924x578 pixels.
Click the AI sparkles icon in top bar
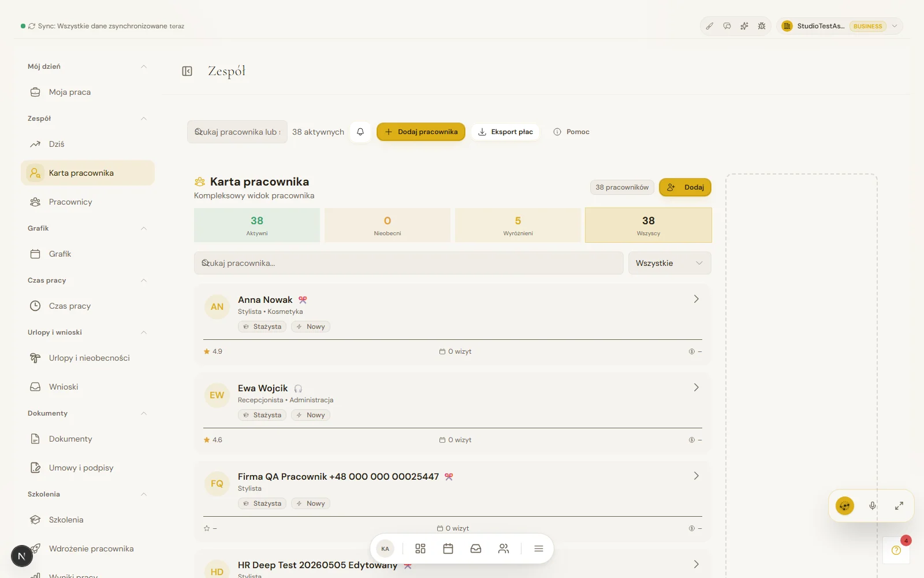click(744, 26)
